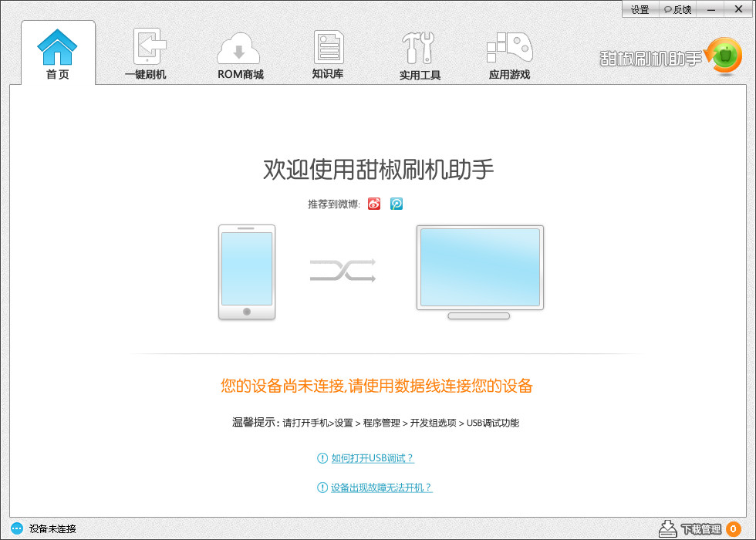The height and width of the screenshot is (540, 756).
Task: Open the 设备出现故障无法开机 link
Action: tap(382, 488)
